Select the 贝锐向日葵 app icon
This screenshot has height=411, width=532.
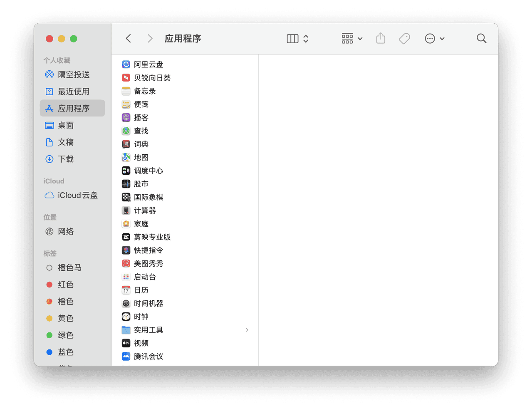tap(126, 78)
